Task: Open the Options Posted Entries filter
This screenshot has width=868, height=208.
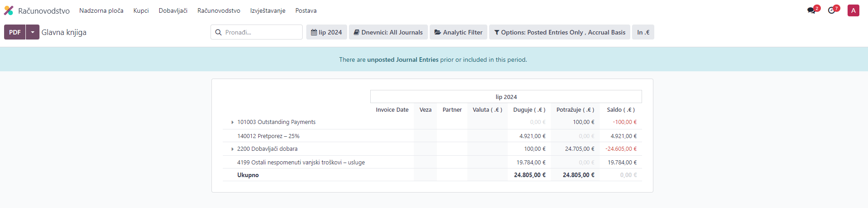Action: click(559, 32)
